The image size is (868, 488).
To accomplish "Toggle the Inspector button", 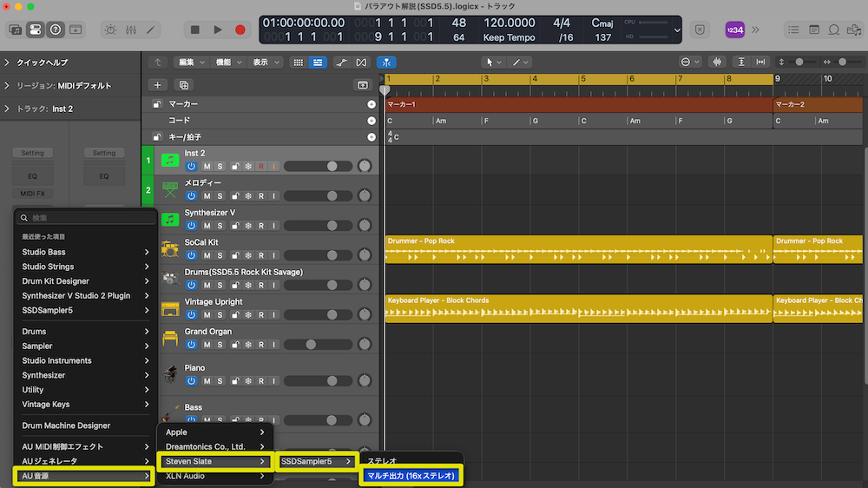I will point(36,30).
